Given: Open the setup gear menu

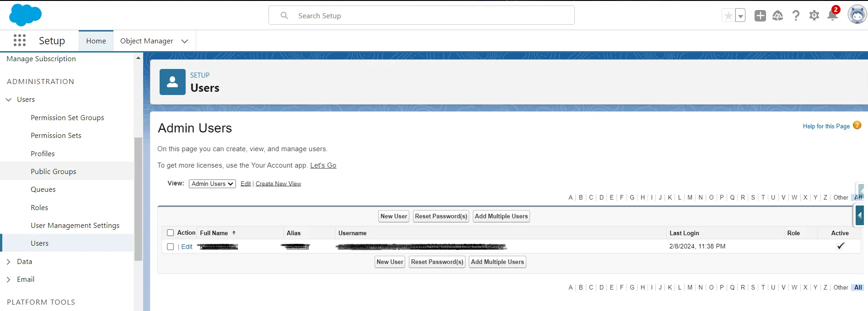Looking at the screenshot, I should (x=814, y=16).
